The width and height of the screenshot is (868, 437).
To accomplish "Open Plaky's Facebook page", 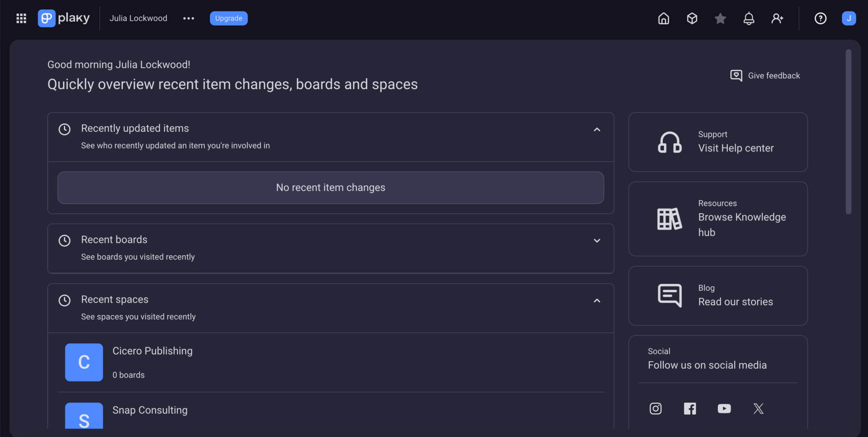I will (690, 408).
